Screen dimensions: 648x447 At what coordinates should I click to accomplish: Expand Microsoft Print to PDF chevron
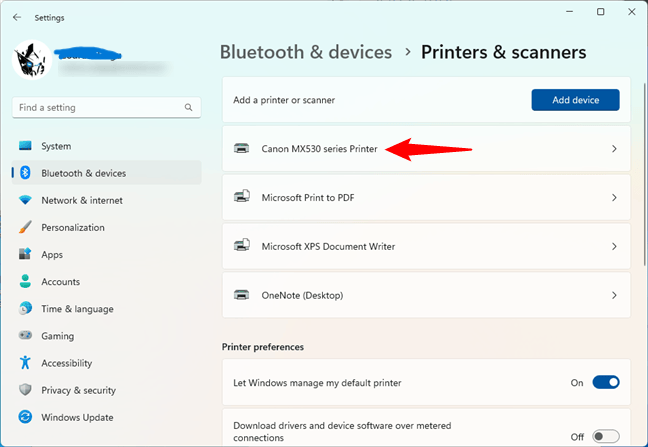coord(614,197)
